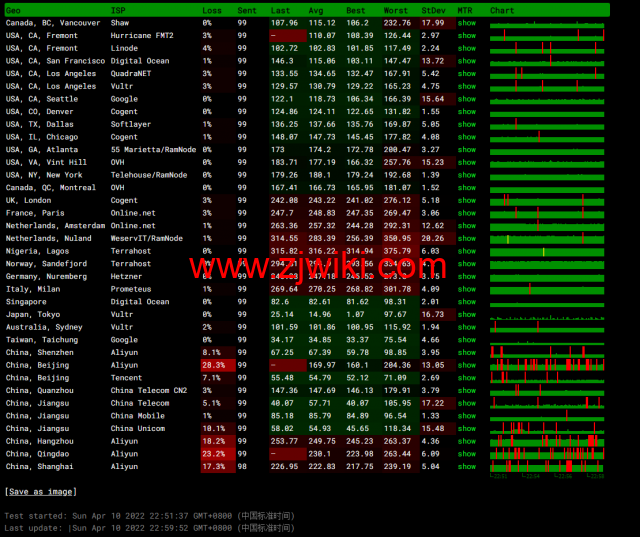Viewport: 640px width, 537px height.
Task: Select 'Canada, BC, Vancouver' geo cell
Action: pos(53,23)
